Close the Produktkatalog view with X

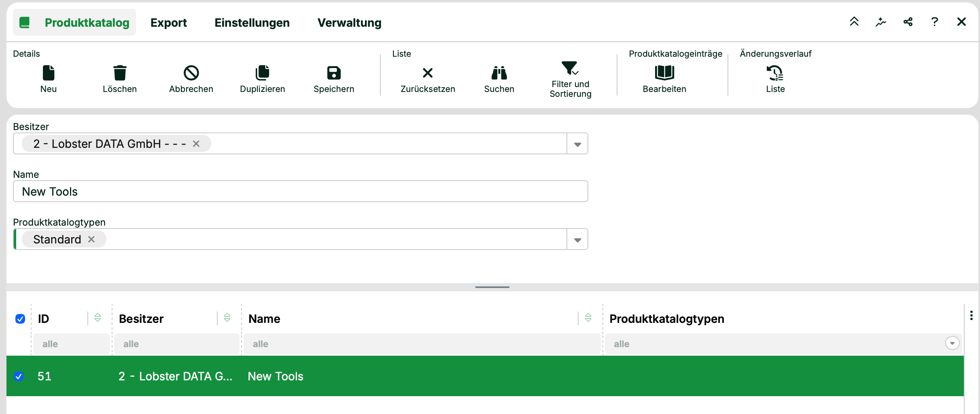click(x=961, y=22)
